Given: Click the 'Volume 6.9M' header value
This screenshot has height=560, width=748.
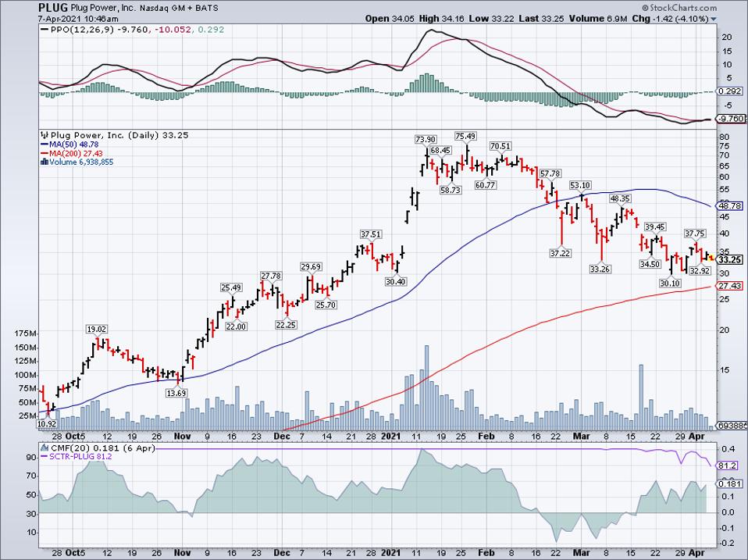Looking at the screenshot, I should (x=597, y=19).
